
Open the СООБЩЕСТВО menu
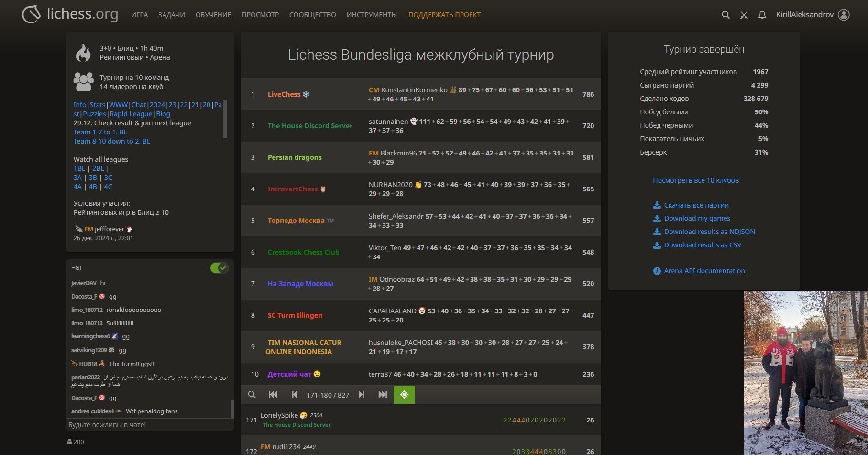[x=313, y=15]
